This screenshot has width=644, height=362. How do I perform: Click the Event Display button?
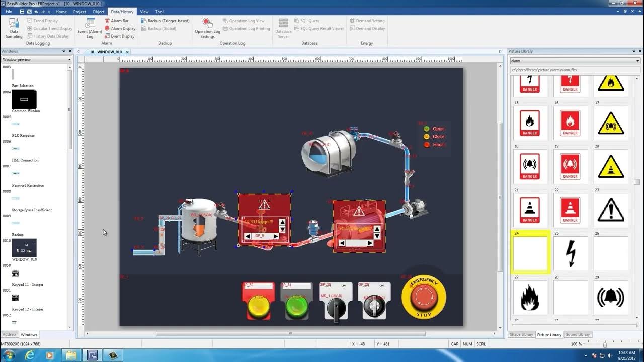122,36
